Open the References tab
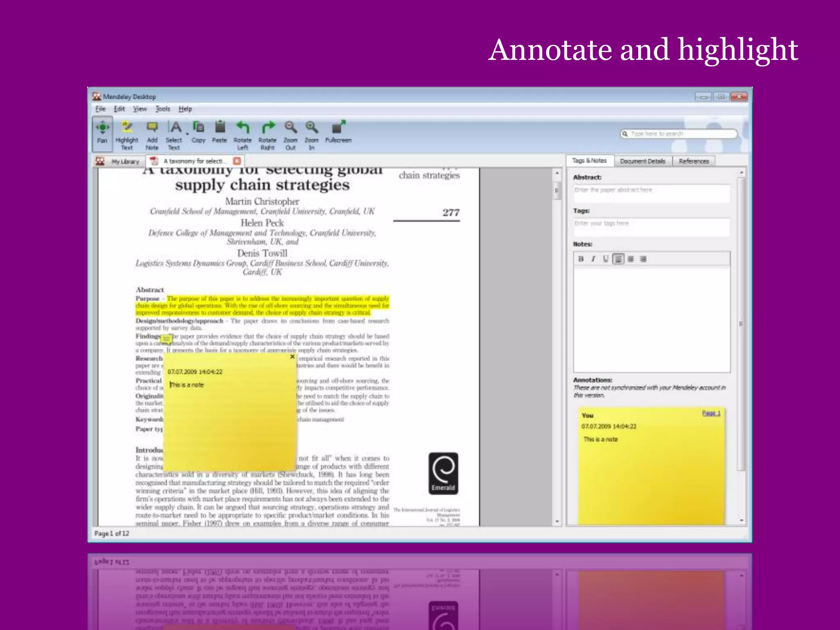Screen dimensions: 840x630 pos(694,161)
